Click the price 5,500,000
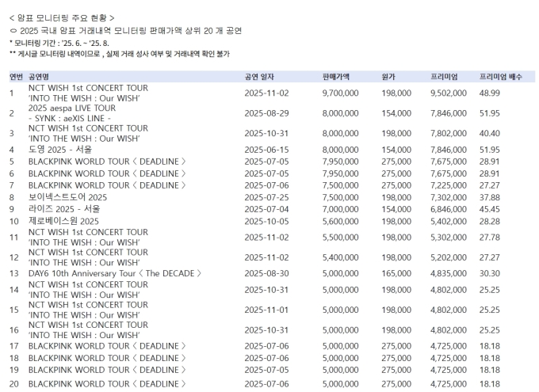 [x=340, y=238]
